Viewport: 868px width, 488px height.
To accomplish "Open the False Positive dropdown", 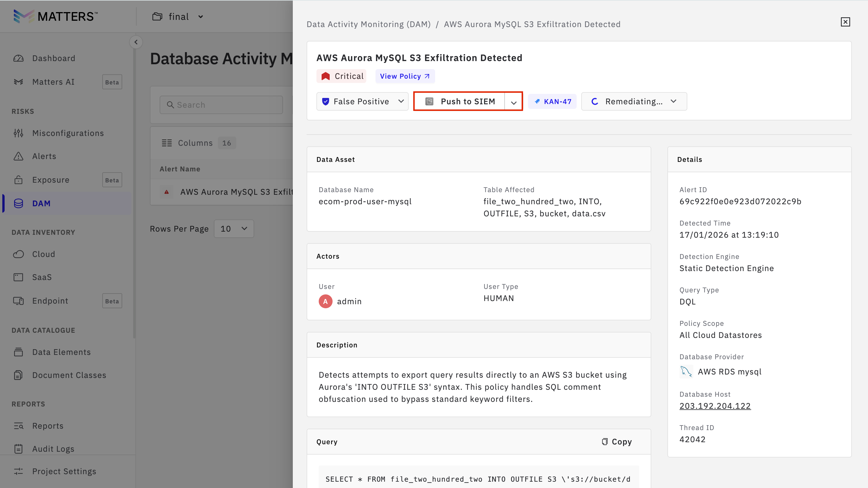I will pyautogui.click(x=362, y=101).
